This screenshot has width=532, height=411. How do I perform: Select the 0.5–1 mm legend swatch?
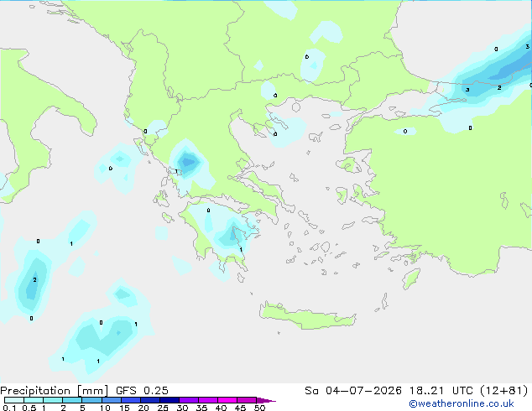coord(34,400)
